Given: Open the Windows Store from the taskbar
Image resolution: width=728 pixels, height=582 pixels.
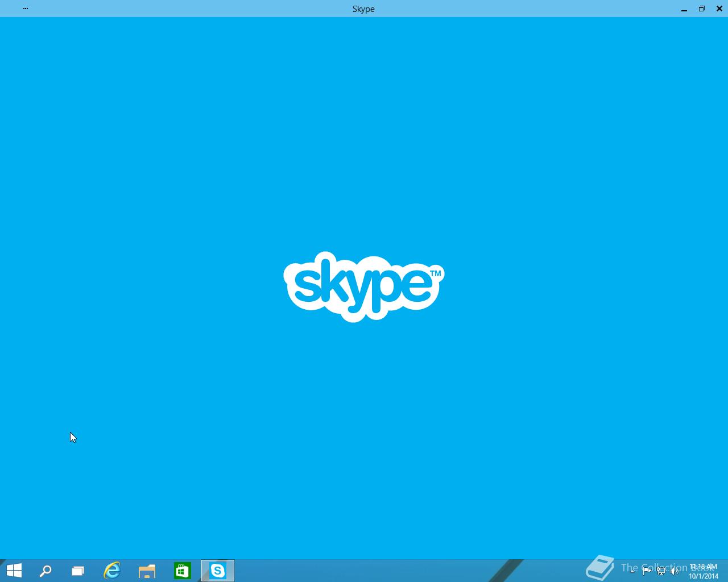Looking at the screenshot, I should 182,571.
